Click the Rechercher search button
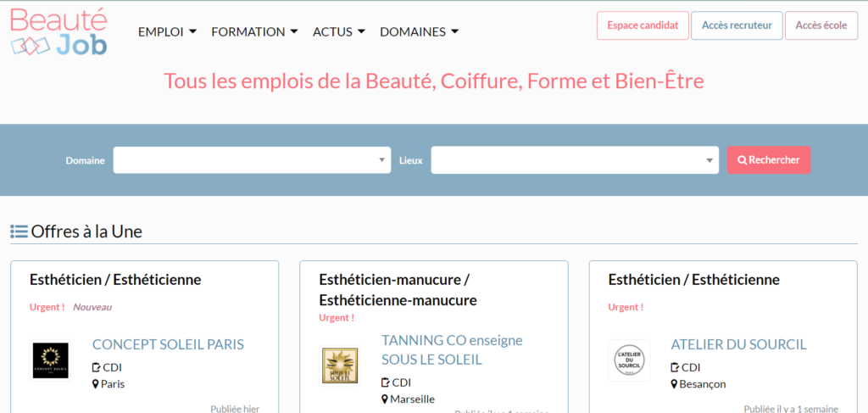The height and width of the screenshot is (413, 868). point(769,160)
